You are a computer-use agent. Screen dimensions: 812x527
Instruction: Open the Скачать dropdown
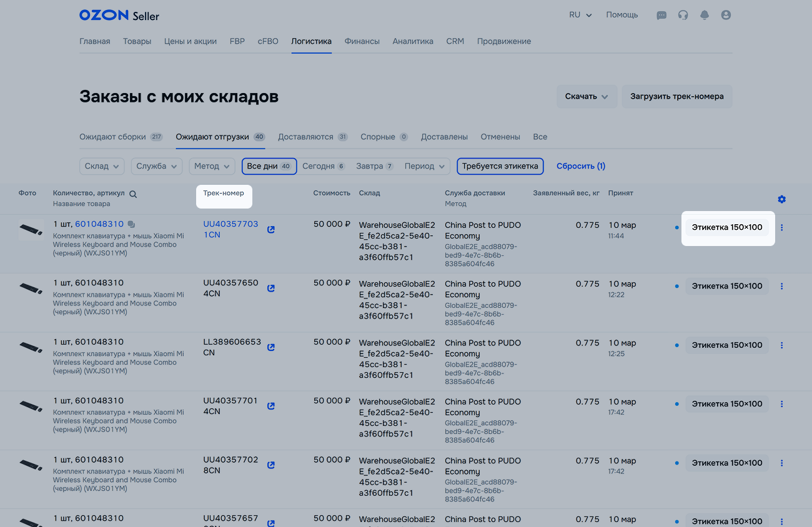(587, 97)
